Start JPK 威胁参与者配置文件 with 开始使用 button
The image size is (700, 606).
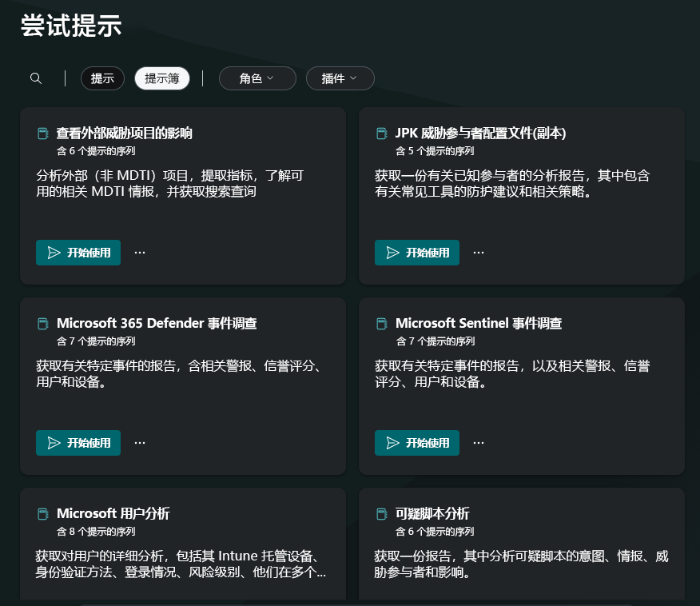(x=417, y=253)
